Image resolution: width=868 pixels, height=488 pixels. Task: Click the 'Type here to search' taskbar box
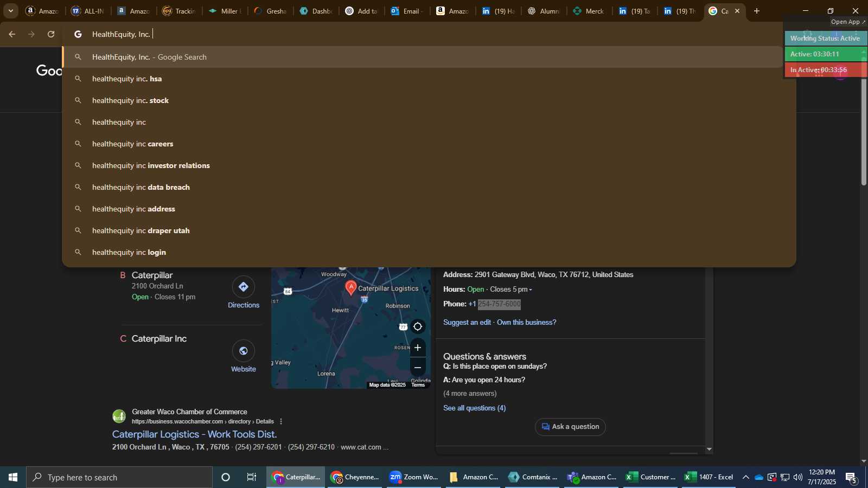pos(119,477)
